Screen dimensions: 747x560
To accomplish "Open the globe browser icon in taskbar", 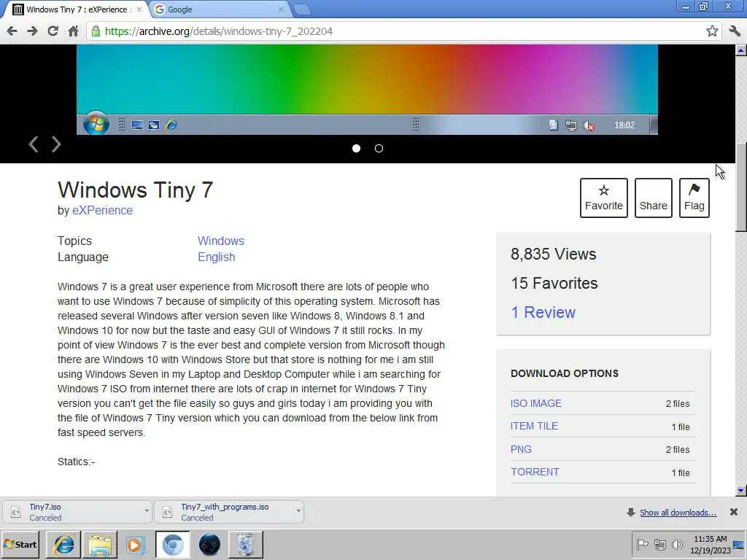I will (x=209, y=544).
